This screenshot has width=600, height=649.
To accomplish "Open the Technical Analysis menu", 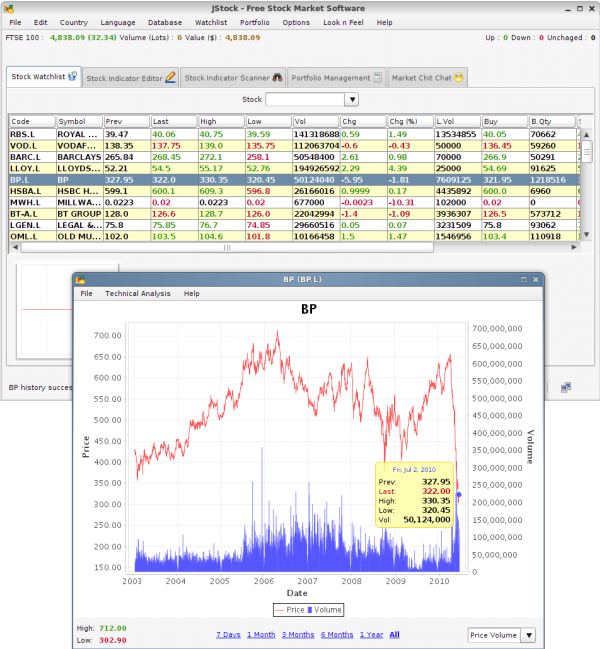I will pos(137,293).
